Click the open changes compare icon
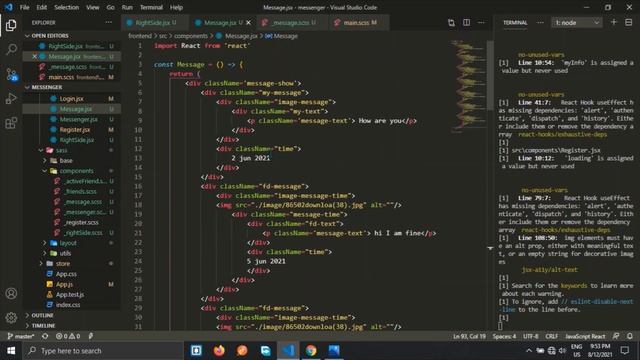This screenshot has height=360, width=640. click(x=451, y=22)
